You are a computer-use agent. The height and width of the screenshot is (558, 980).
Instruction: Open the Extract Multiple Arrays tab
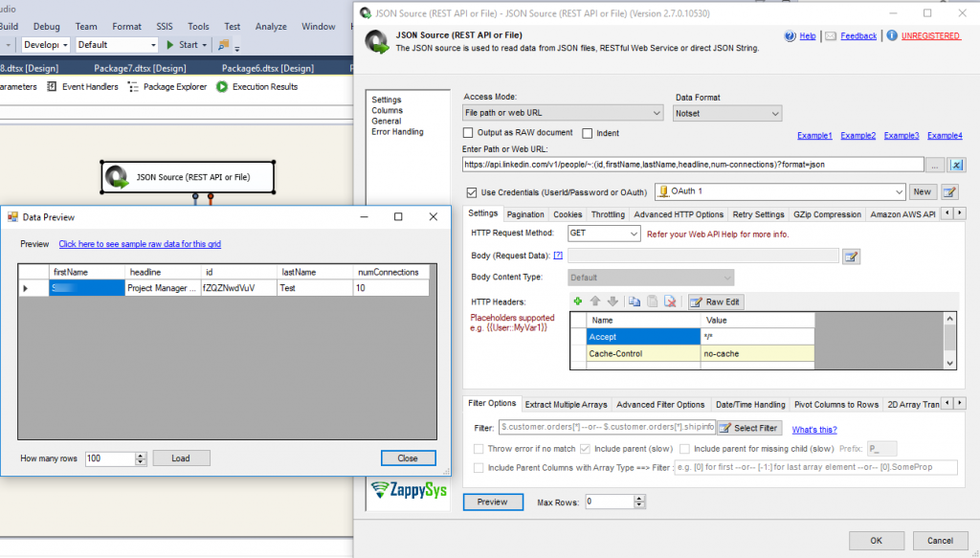click(566, 404)
